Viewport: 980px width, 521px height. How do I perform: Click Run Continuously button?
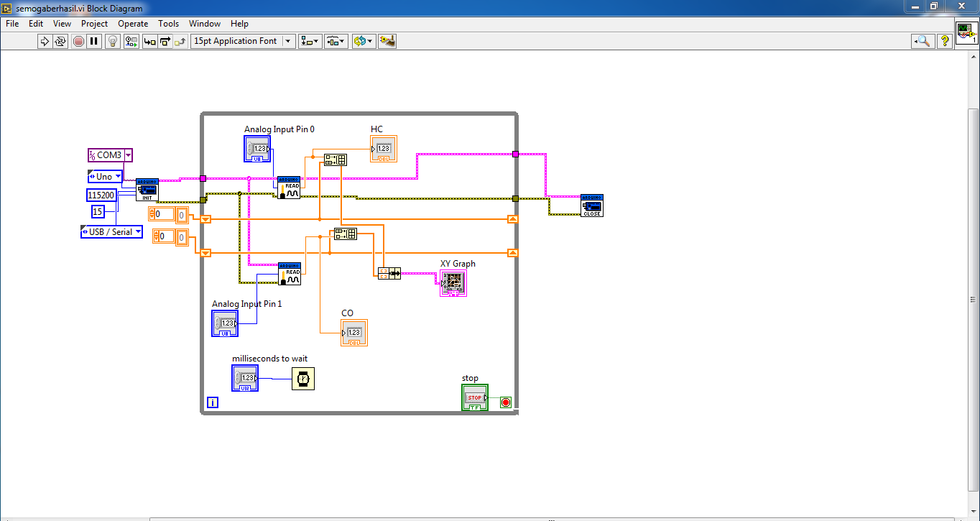[x=60, y=41]
